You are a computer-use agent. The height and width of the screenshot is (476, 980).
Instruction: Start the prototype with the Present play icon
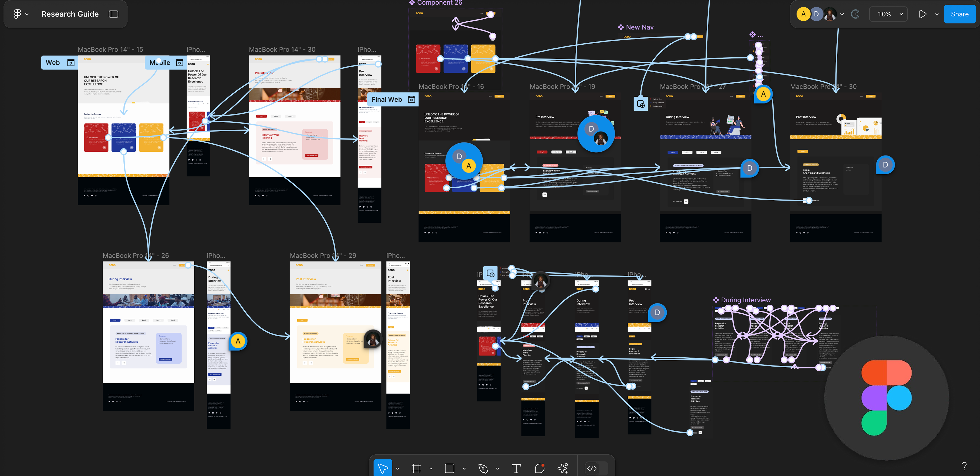[x=923, y=14]
